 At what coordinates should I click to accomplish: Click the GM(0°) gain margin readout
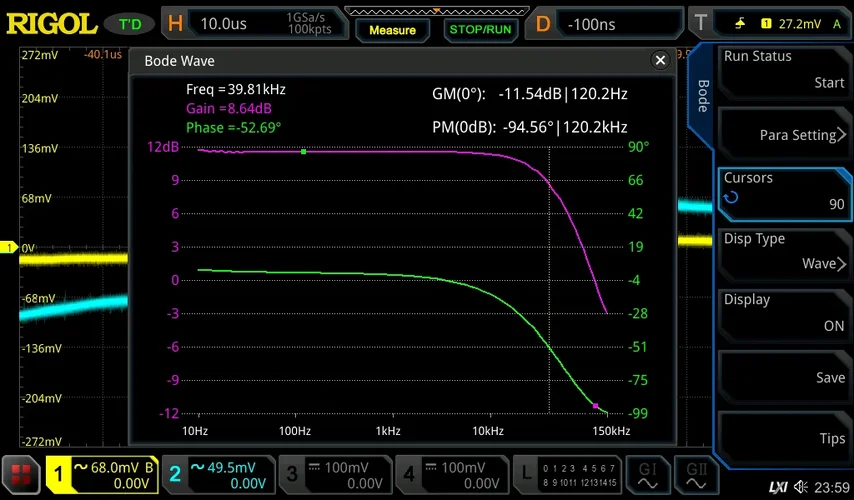[530, 94]
